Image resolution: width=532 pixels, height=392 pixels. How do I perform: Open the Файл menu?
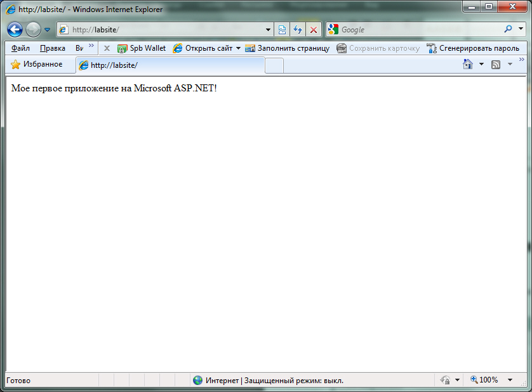coord(20,48)
